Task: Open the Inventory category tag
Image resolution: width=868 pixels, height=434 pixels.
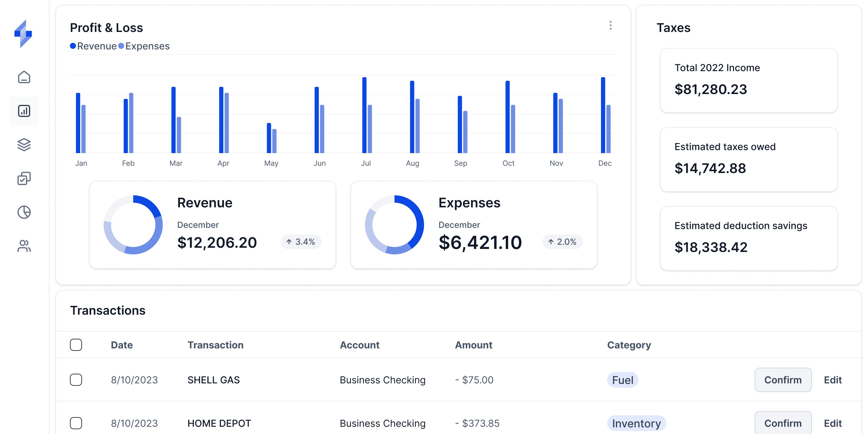Action: point(636,423)
